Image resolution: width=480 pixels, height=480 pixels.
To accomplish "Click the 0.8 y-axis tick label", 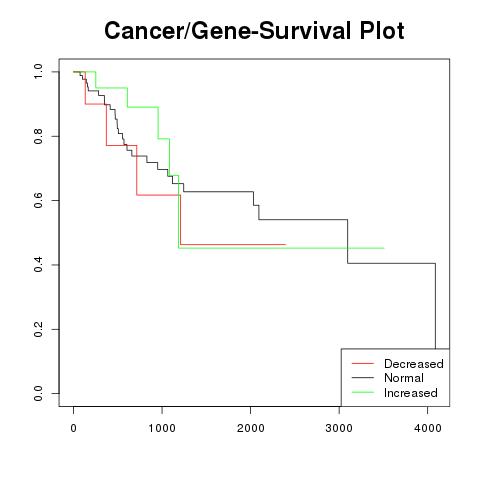I will click(x=38, y=136).
